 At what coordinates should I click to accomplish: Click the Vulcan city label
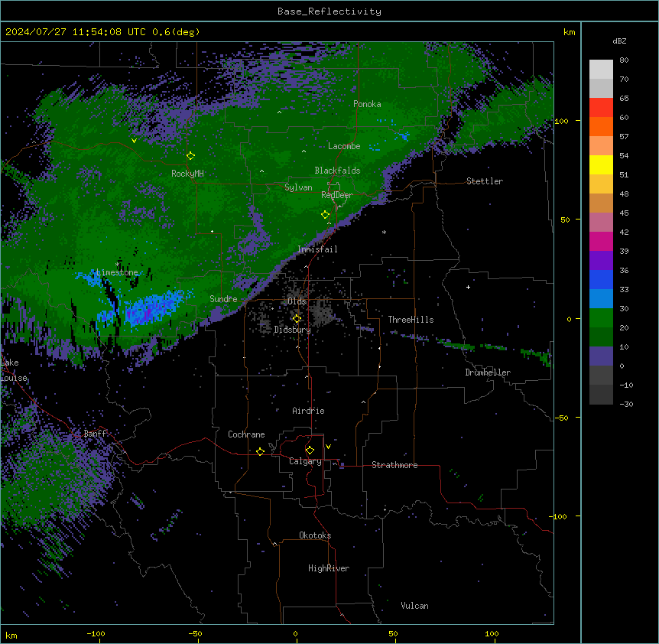tap(414, 606)
